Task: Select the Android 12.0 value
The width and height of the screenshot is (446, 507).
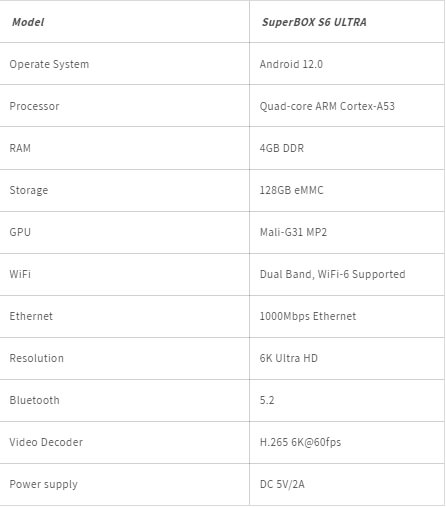Action: [291, 64]
